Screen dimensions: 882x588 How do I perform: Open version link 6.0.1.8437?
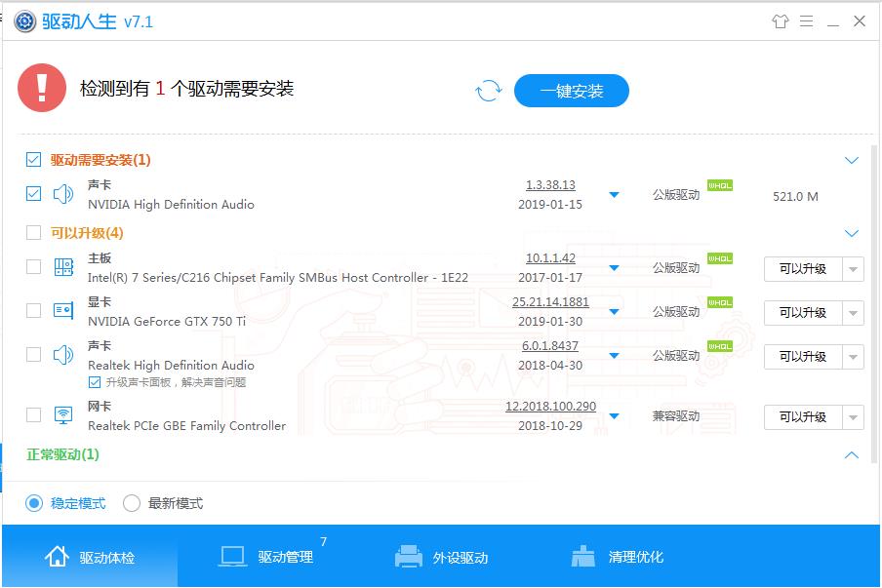550,346
